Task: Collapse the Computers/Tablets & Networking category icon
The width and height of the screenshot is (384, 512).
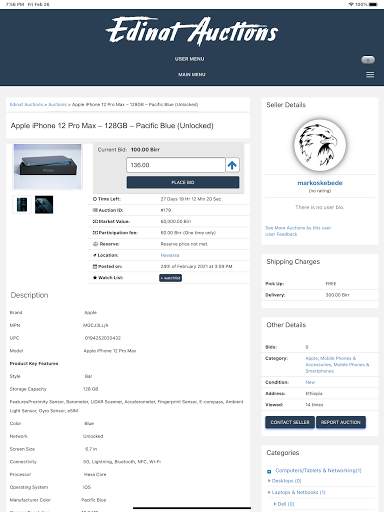Action: 269,471
